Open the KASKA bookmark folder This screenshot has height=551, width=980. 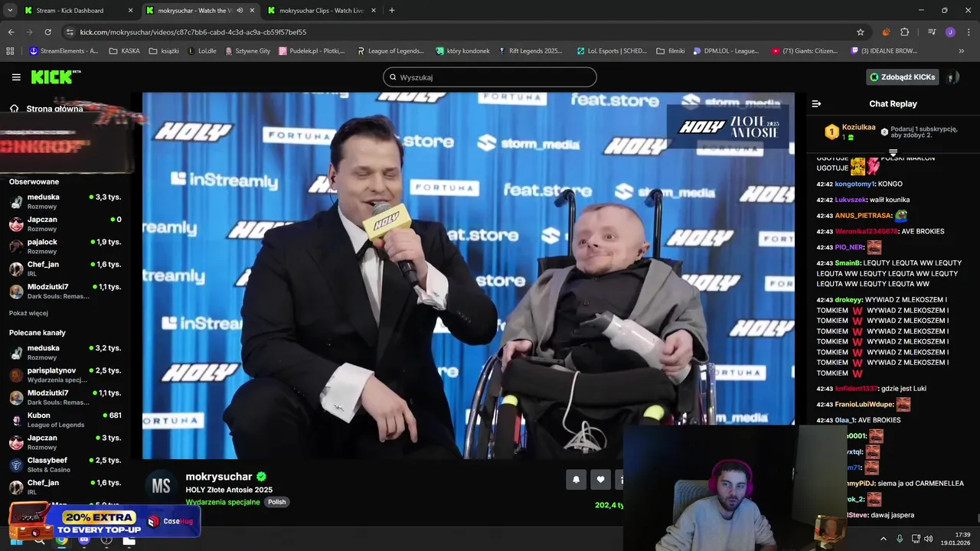pyautogui.click(x=125, y=51)
